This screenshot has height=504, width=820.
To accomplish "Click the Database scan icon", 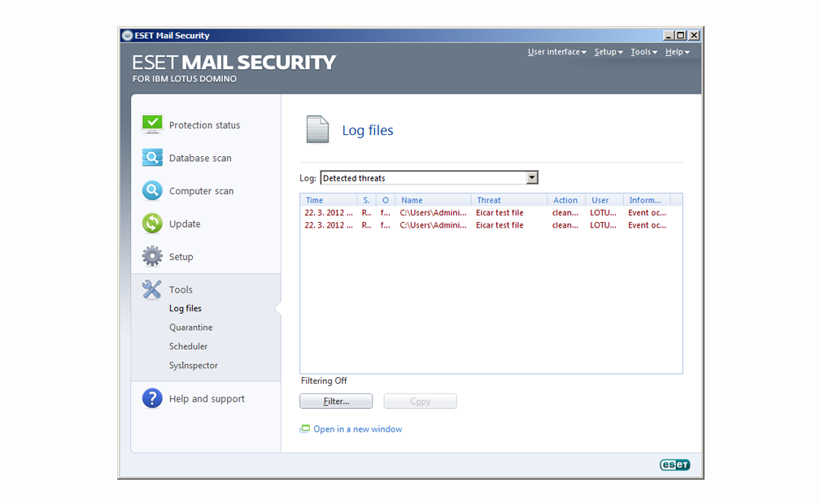I will click(x=152, y=158).
